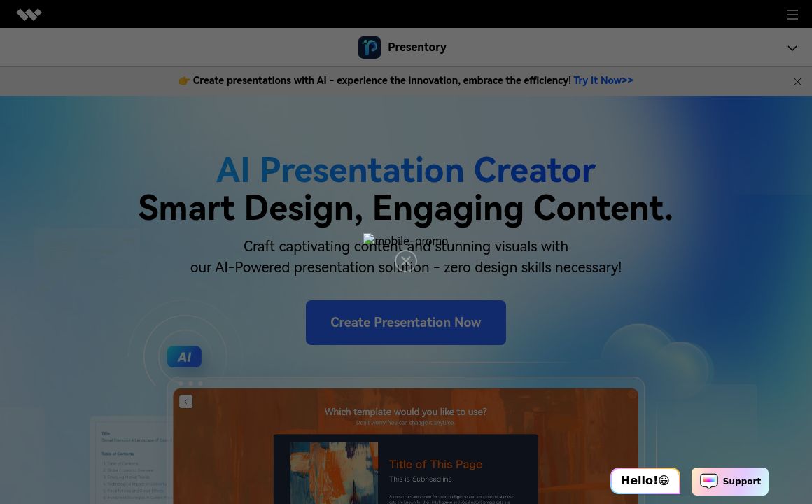Expand the Presentory product navigation chevron
The width and height of the screenshot is (812, 504).
[792, 48]
